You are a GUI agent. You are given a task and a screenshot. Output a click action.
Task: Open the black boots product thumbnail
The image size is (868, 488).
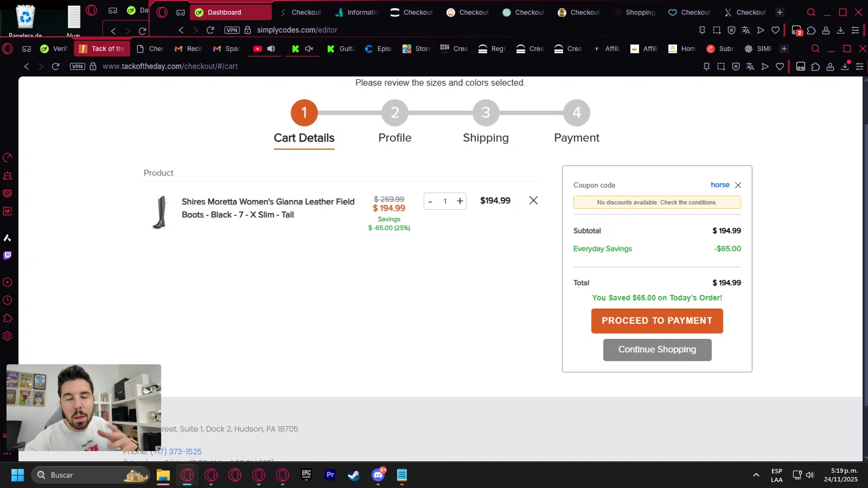[x=160, y=212]
